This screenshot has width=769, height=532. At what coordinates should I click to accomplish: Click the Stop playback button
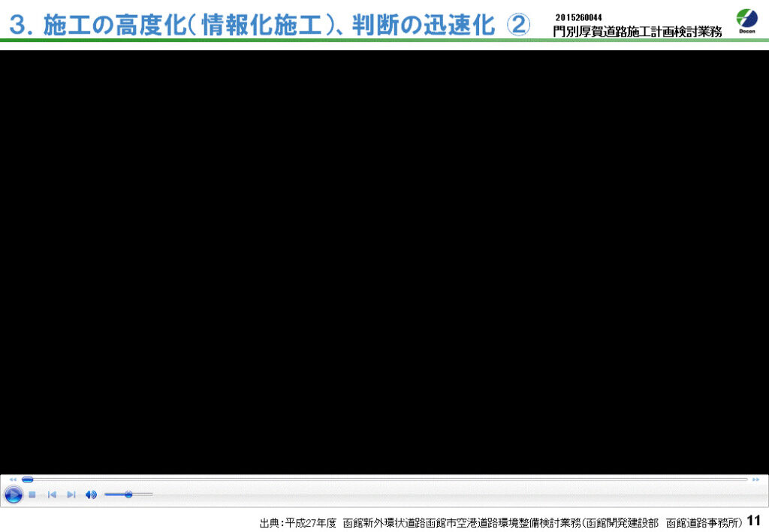click(x=32, y=494)
